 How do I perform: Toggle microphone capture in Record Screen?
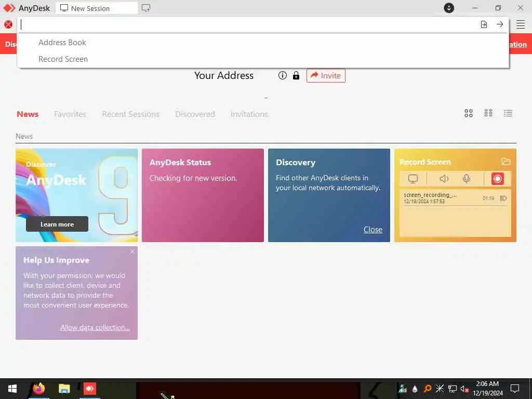click(x=467, y=179)
